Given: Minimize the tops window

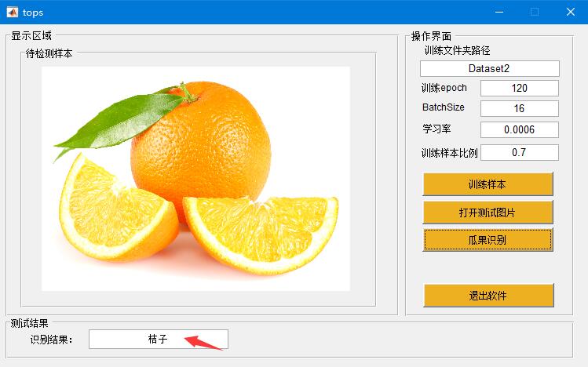Looking at the screenshot, I should coord(499,12).
